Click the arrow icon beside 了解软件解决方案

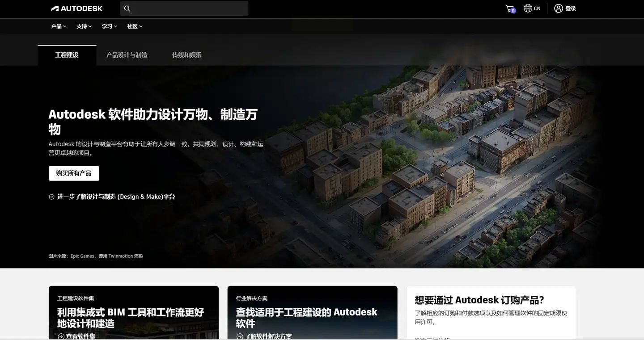pos(240,336)
